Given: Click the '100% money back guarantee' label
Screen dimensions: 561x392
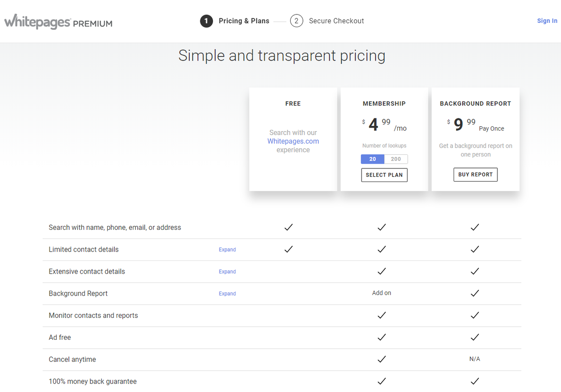Looking at the screenshot, I should (x=92, y=381).
